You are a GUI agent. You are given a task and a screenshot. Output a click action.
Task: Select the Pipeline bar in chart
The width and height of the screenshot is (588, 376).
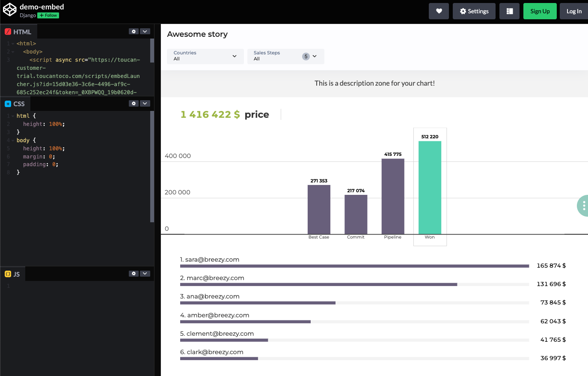point(393,196)
